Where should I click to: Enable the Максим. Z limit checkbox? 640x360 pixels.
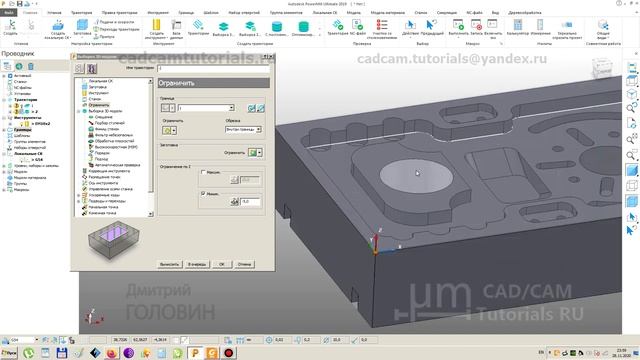(x=203, y=172)
